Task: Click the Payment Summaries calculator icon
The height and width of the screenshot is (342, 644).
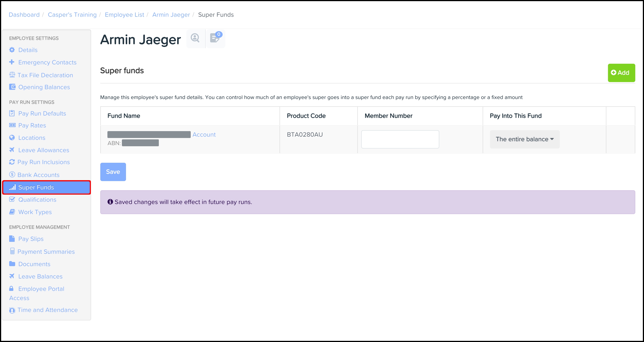Action: [12, 251]
